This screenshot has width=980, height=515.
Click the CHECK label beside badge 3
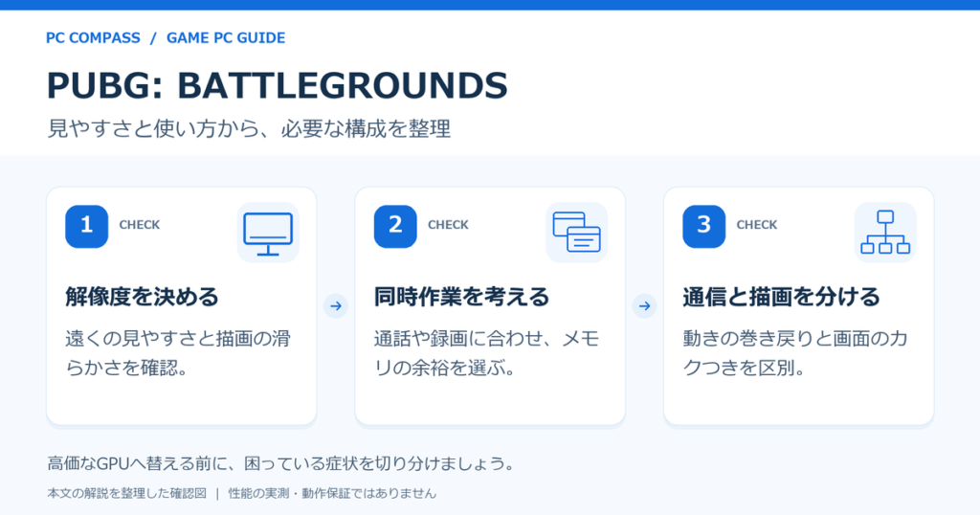757,225
